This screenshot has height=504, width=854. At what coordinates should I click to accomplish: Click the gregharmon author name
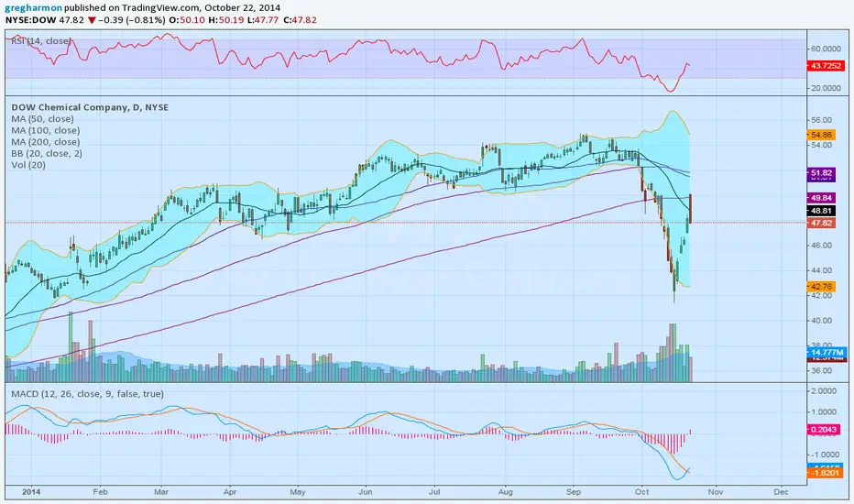(x=33, y=7)
